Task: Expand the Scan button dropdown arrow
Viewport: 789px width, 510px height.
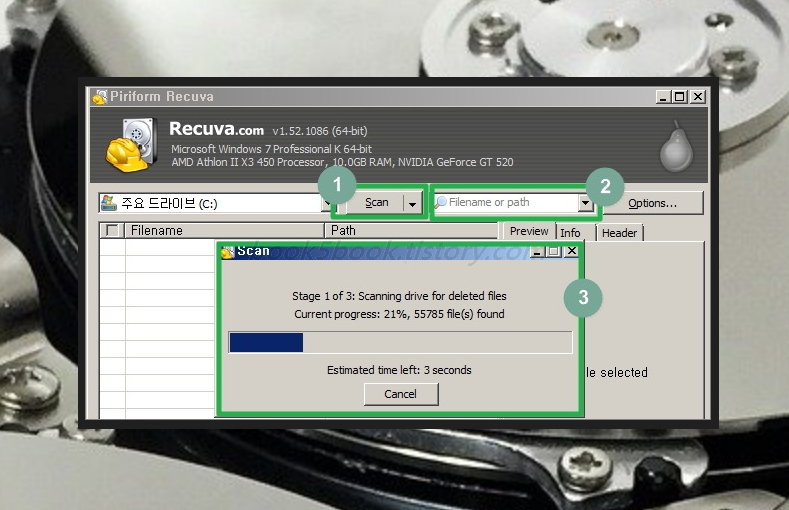Action: tap(412, 203)
